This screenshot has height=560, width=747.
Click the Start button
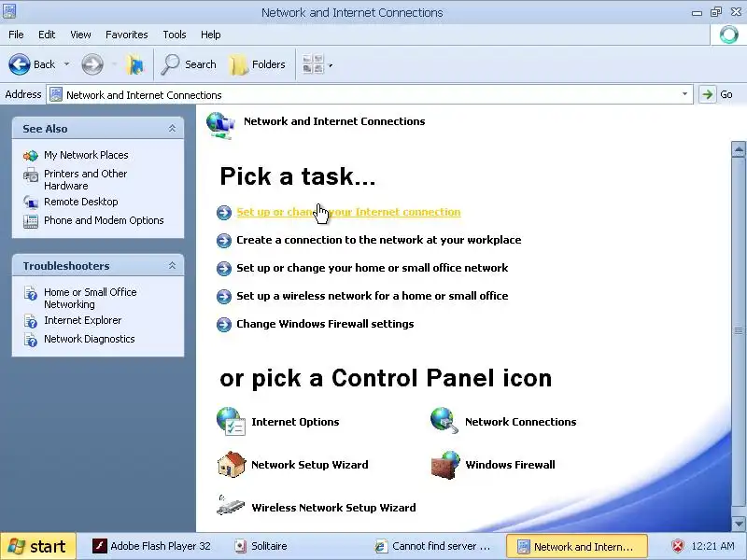tap(38, 546)
